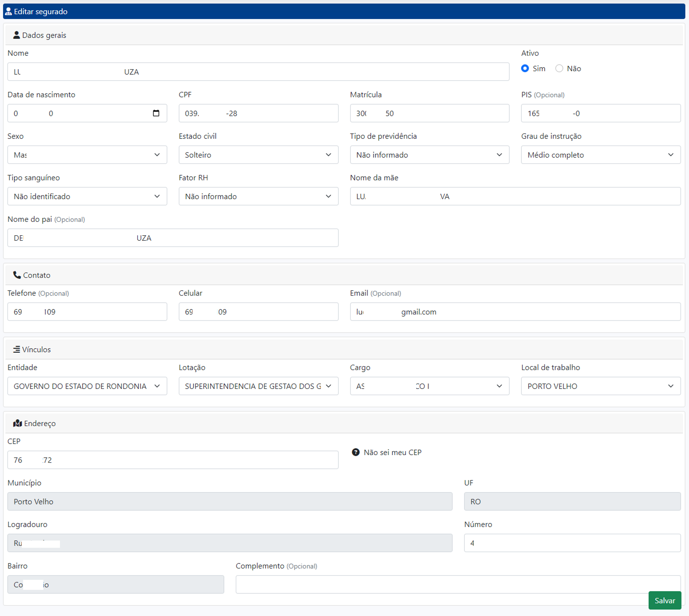The width and height of the screenshot is (689, 616).
Task: Click the Endereço section heading
Action: (40, 423)
